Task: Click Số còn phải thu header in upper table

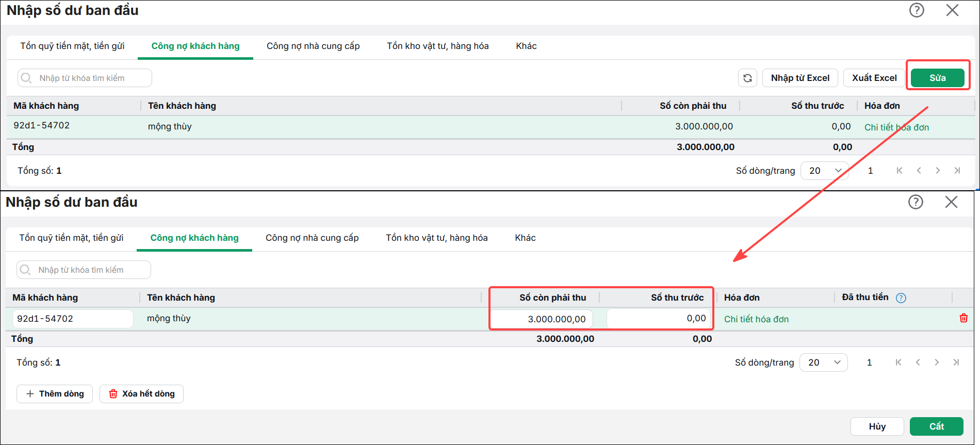Action: coord(693,106)
